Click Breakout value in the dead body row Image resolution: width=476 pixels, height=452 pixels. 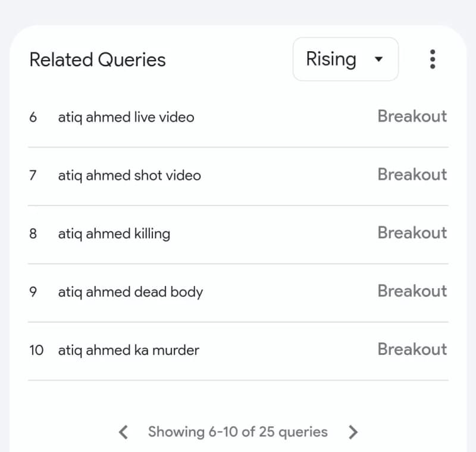coord(412,291)
